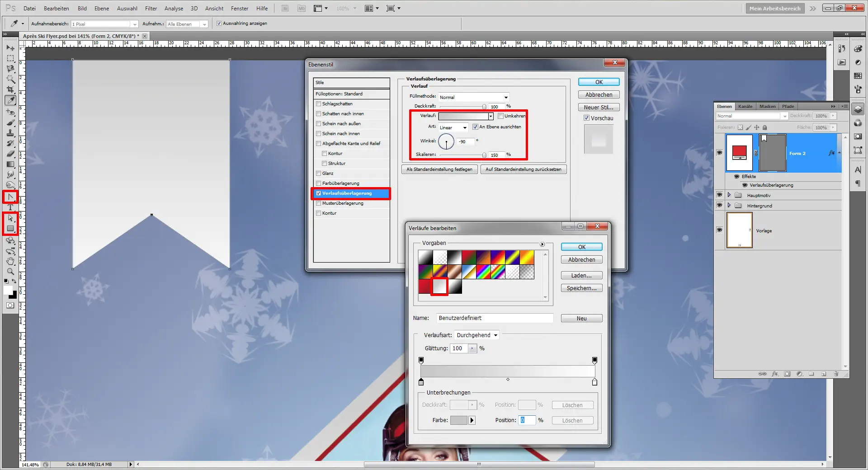This screenshot has width=868, height=470.
Task: Select the Text tool
Action: coord(10,207)
